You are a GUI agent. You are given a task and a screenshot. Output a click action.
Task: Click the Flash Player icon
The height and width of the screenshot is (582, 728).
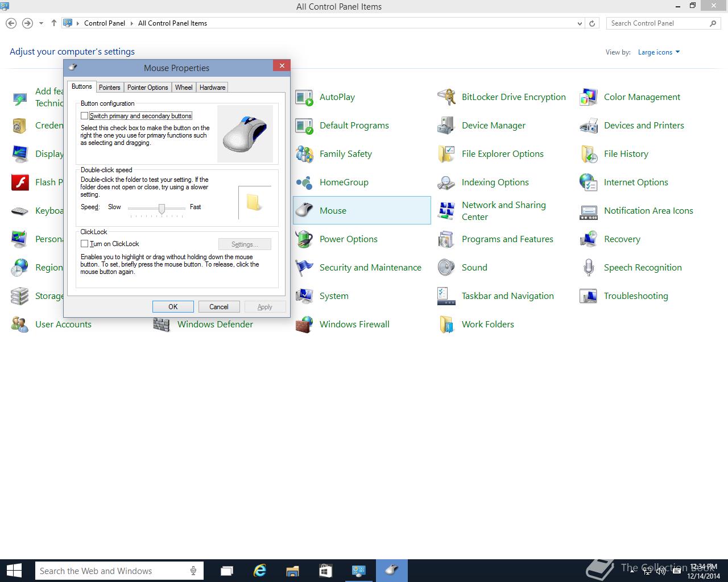pyautogui.click(x=20, y=182)
